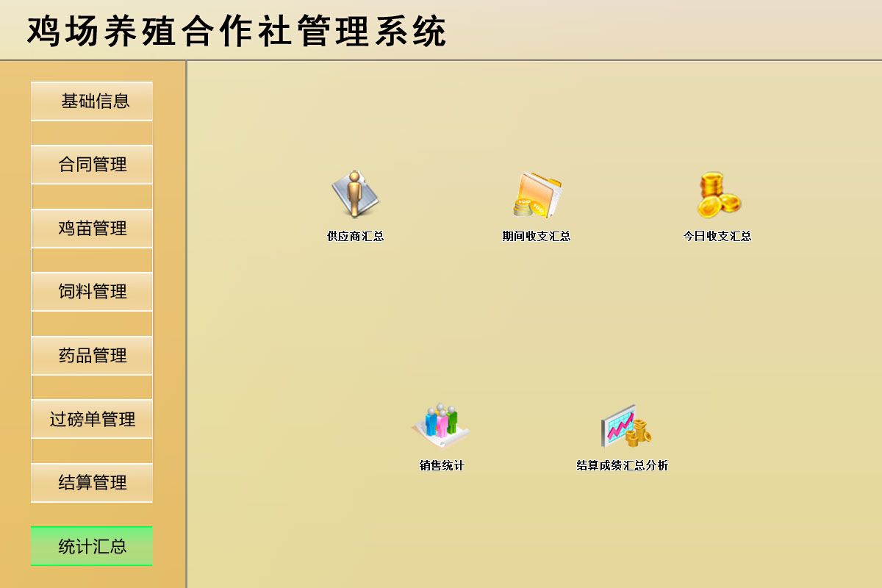The height and width of the screenshot is (588, 882).
Task: Switch to 结算管理 module
Action: (x=92, y=483)
